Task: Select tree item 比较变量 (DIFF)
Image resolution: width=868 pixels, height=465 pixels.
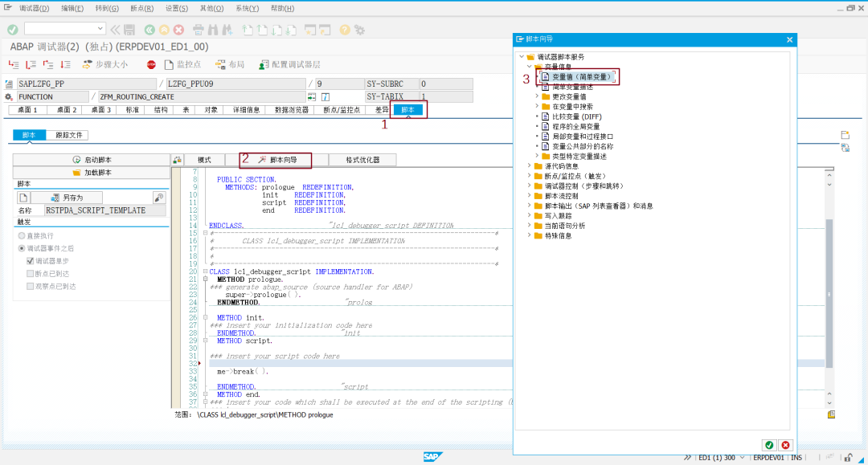Action: point(577,116)
